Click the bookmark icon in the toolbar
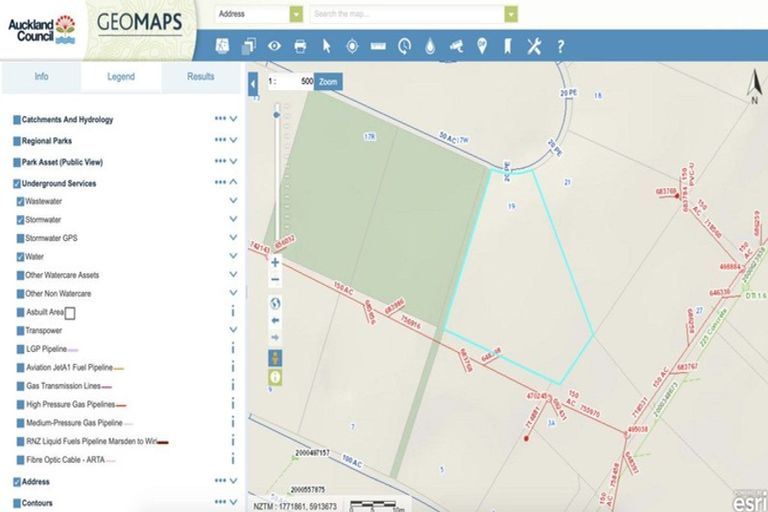Viewport: 768px width, 512px height. click(508, 46)
